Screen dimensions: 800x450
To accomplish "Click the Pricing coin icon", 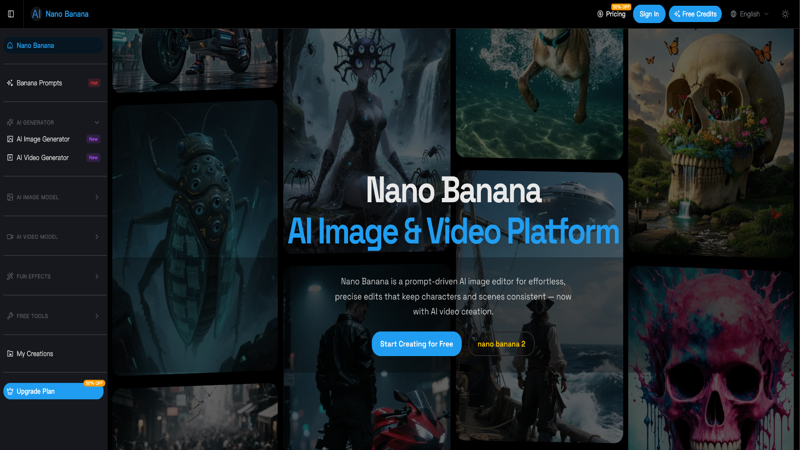I will pos(600,14).
